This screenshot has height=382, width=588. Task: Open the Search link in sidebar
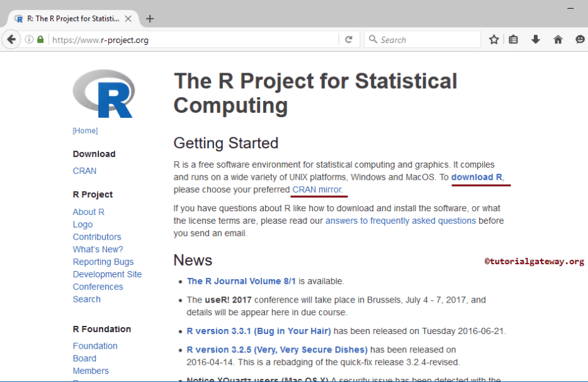pos(87,299)
